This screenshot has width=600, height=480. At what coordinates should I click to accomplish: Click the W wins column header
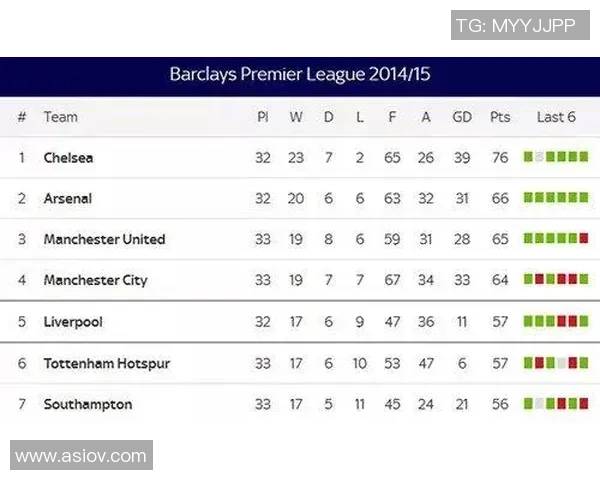point(296,117)
